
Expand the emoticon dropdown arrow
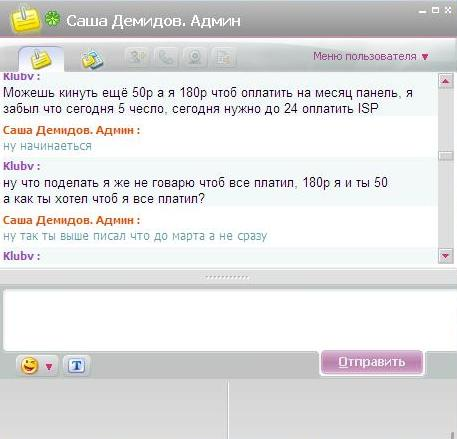pyautogui.click(x=49, y=367)
